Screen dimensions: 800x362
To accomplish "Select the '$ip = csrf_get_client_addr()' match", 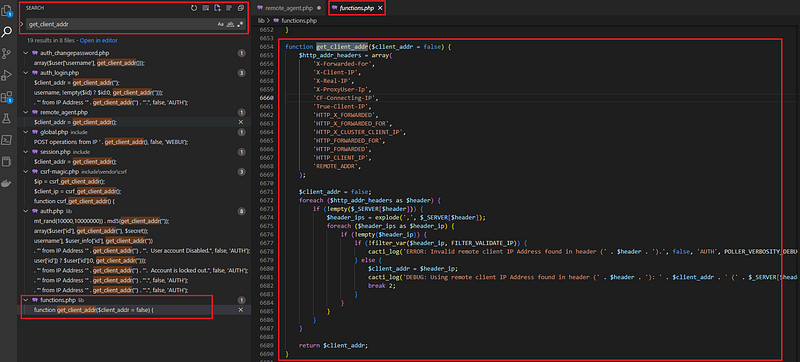I will (69, 182).
